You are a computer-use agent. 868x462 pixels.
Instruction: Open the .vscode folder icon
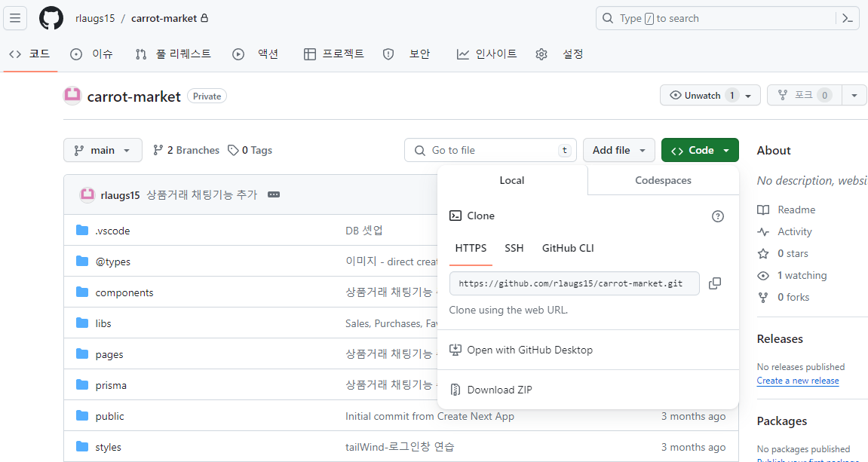point(82,230)
